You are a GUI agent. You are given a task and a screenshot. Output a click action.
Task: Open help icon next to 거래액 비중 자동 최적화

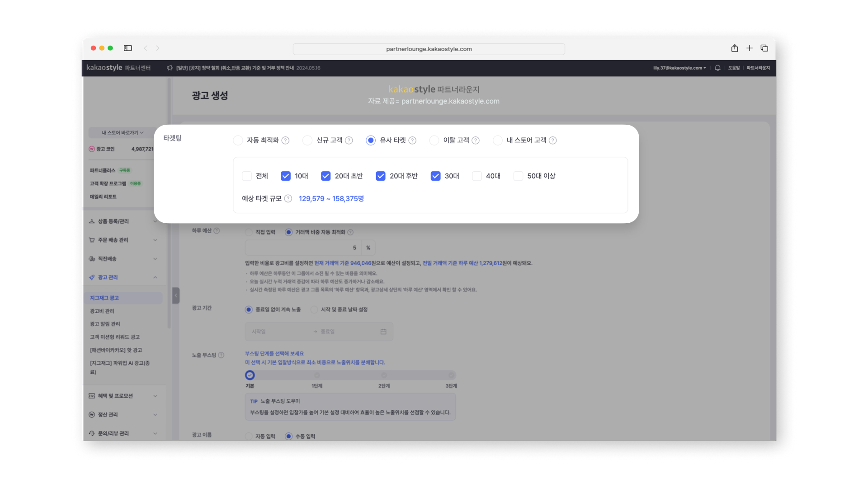(x=350, y=232)
